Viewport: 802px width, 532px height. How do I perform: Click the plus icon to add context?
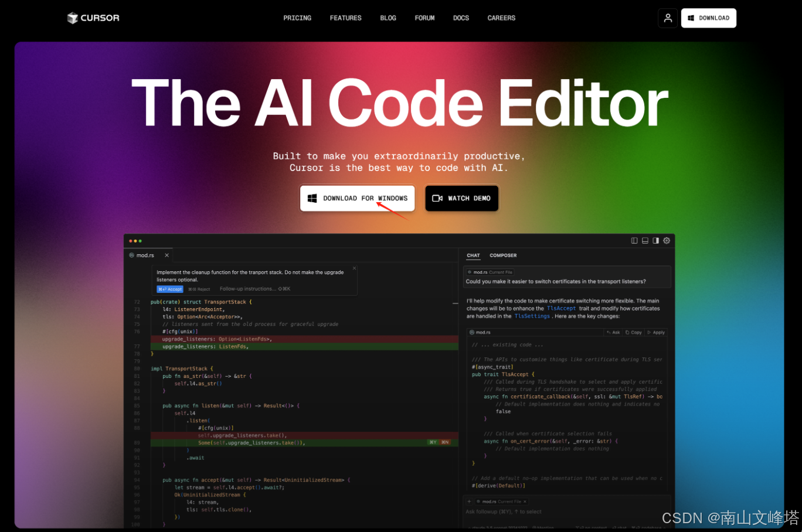point(469,502)
